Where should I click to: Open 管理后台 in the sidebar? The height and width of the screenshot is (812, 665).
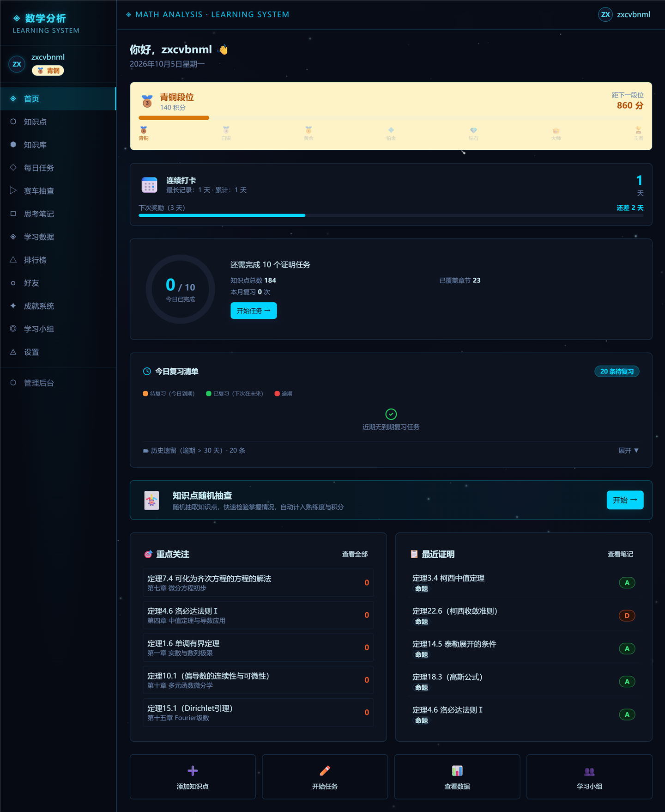pyautogui.click(x=58, y=383)
